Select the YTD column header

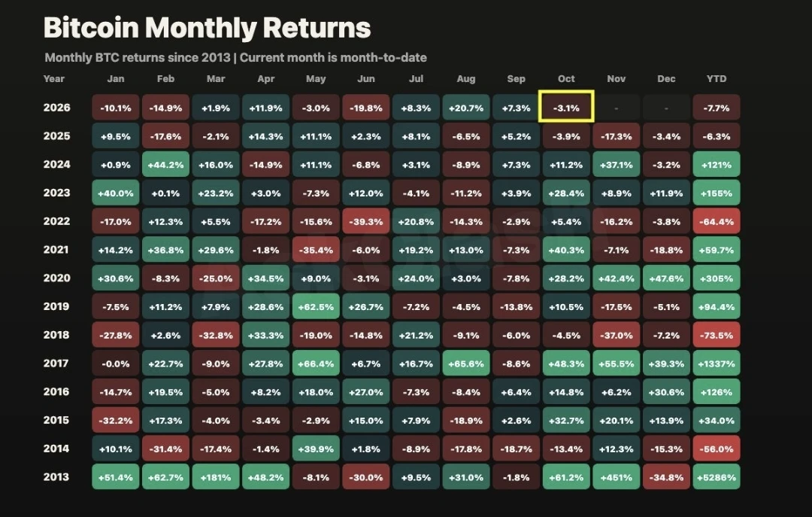click(717, 79)
